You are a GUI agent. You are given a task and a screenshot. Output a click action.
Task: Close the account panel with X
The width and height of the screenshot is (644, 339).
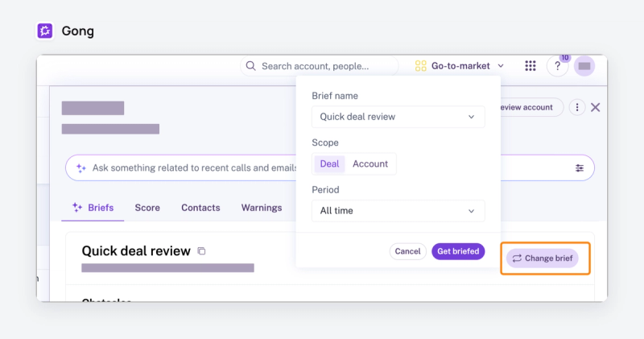[x=595, y=107]
